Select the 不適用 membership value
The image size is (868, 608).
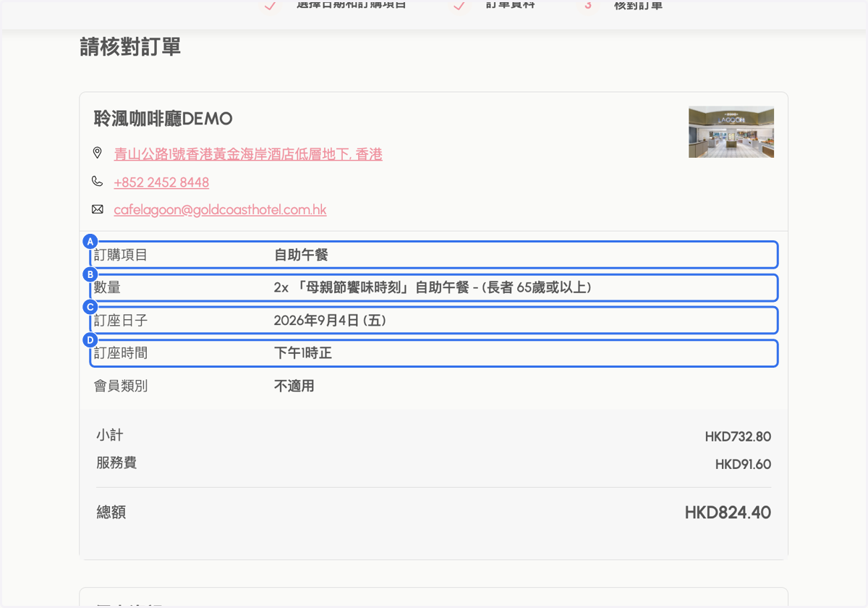click(294, 386)
